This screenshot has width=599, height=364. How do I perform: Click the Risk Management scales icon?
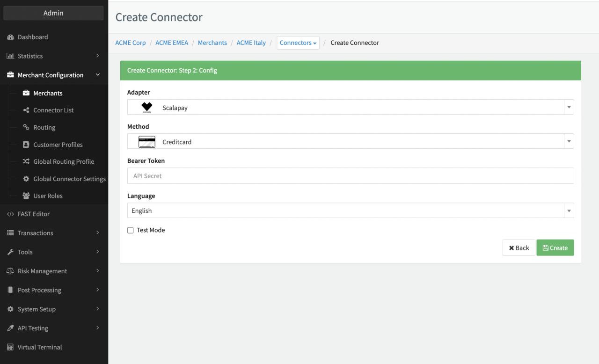(10, 271)
